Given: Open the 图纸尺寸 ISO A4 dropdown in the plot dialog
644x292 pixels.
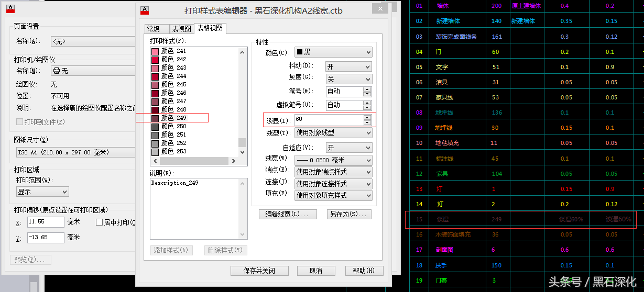Looking at the screenshot, I should click(75, 152).
